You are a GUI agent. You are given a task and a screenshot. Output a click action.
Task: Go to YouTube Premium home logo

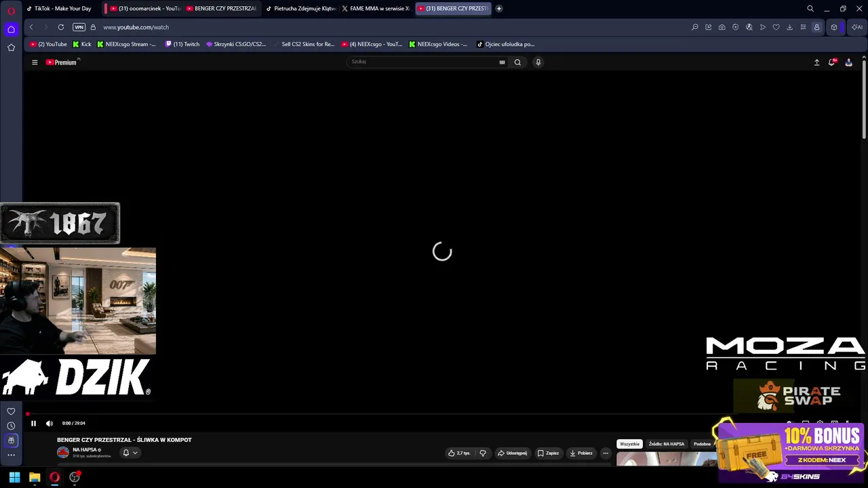click(x=62, y=62)
